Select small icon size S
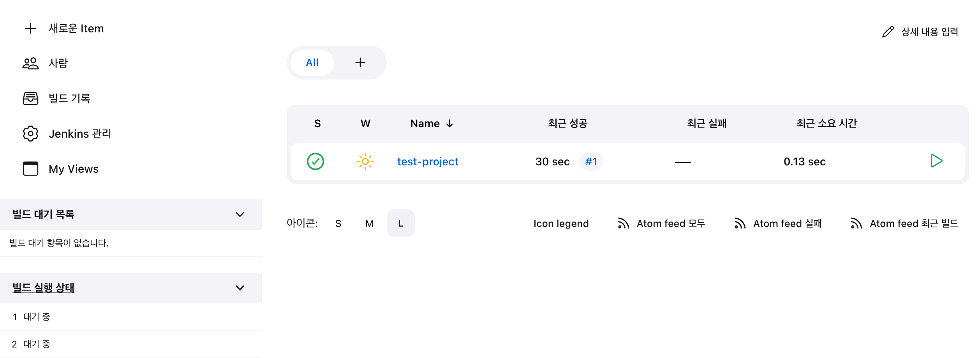This screenshot has width=980, height=358. click(338, 223)
